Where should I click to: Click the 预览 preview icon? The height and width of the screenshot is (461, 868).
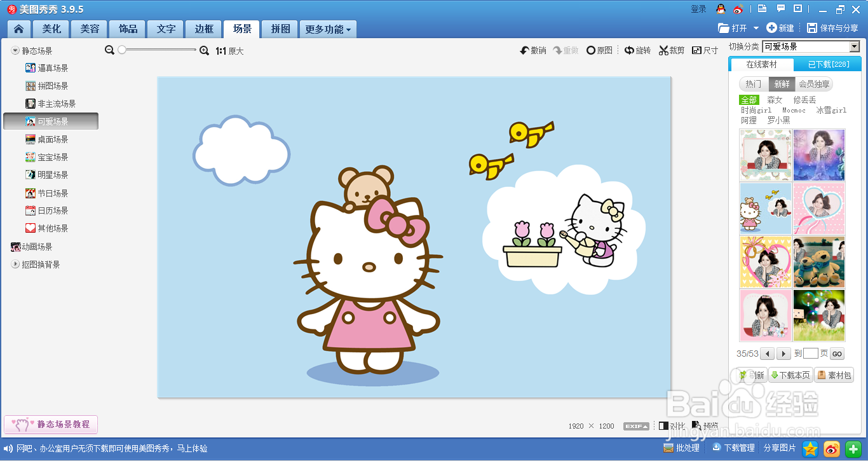[x=705, y=425]
